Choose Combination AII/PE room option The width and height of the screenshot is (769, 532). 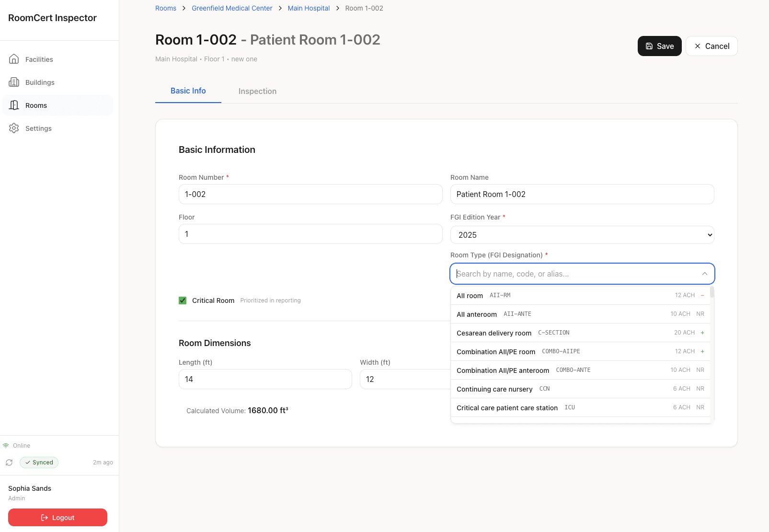580,351
